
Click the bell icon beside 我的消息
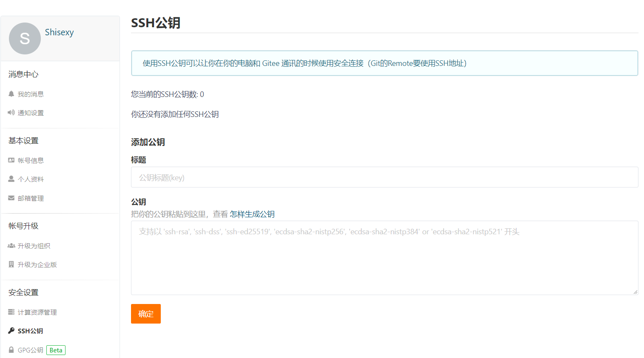11,94
